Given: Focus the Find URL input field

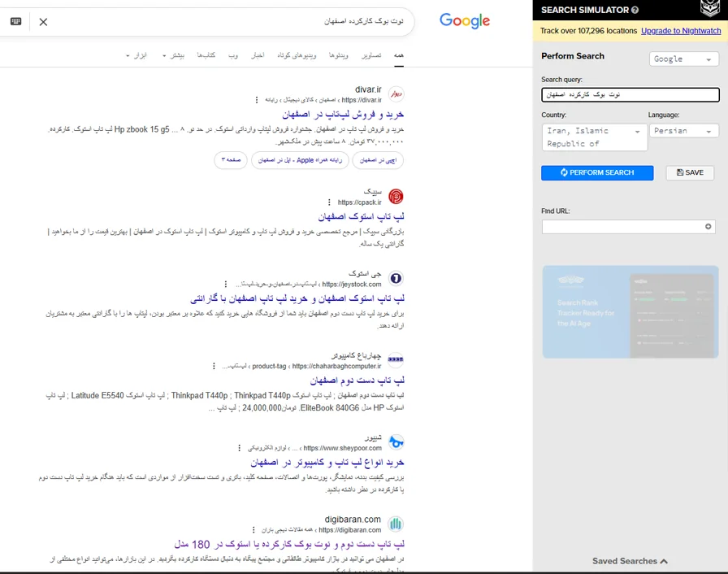Looking at the screenshot, I should 628,227.
